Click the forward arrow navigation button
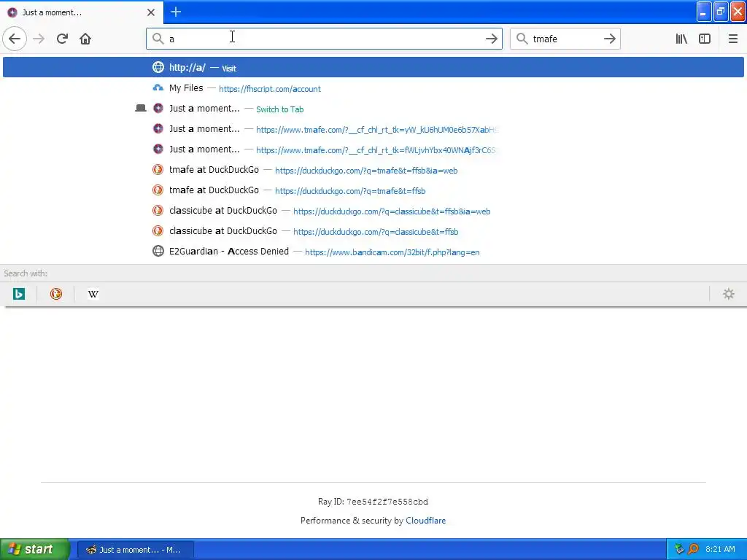 tap(39, 39)
